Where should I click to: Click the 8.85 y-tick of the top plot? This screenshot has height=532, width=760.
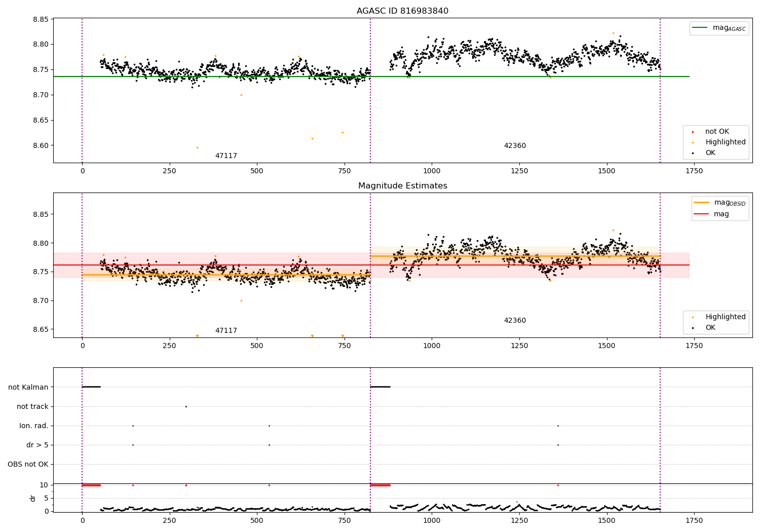(x=41, y=19)
